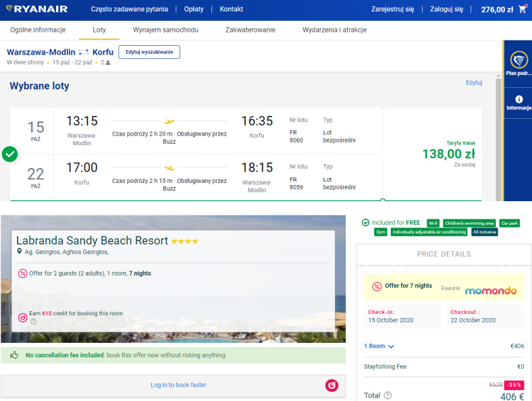Click flight number FR 8059
This screenshot has height=401, width=532.
(x=296, y=183)
